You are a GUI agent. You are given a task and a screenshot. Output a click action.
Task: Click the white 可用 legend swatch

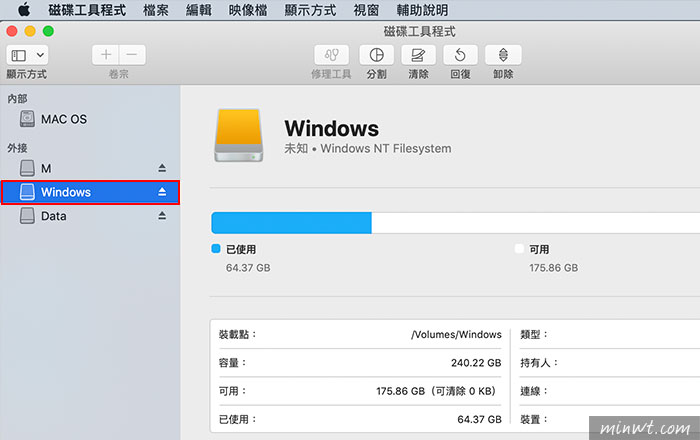(519, 249)
